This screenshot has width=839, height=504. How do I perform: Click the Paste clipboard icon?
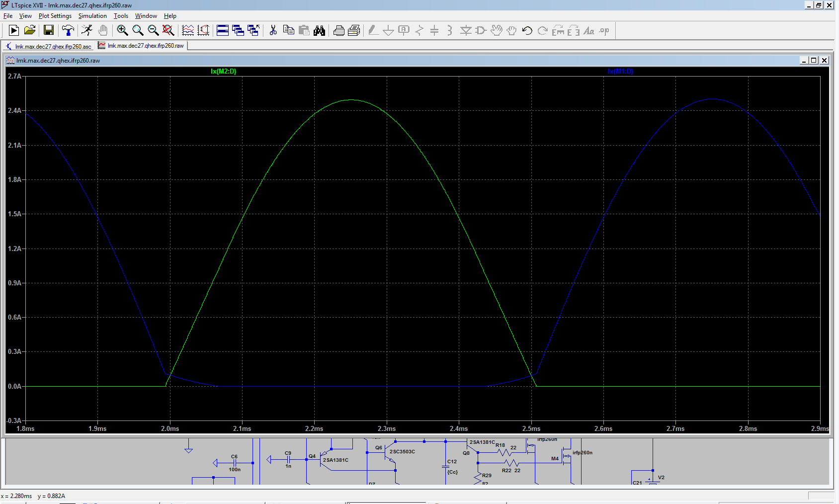tap(304, 31)
